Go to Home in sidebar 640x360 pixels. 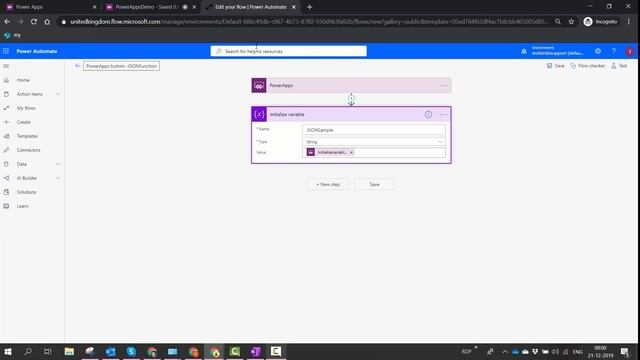23,80
